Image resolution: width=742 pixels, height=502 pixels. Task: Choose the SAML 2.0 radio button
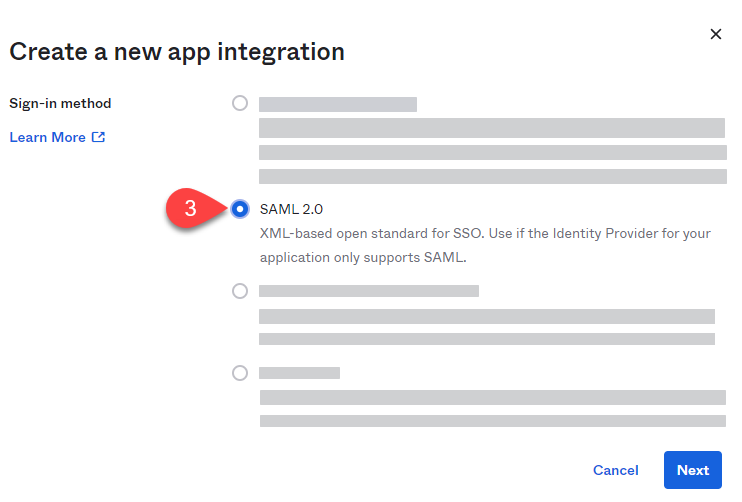coord(240,209)
